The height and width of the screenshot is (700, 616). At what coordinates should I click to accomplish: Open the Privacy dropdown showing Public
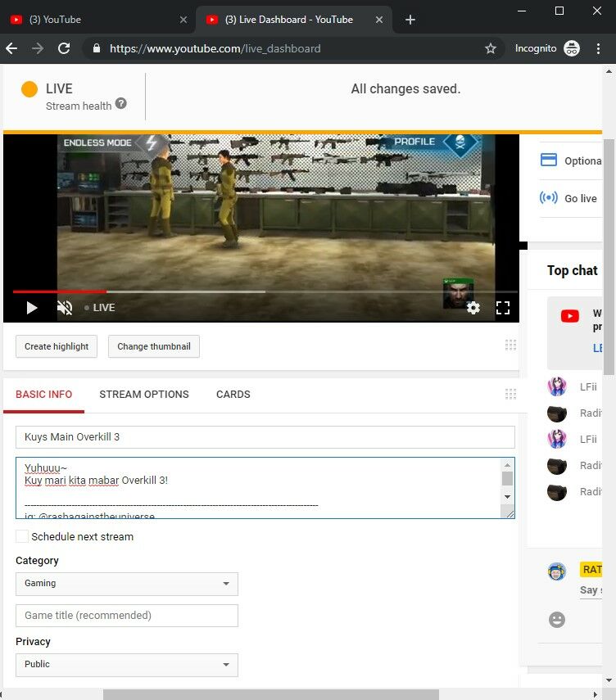click(127, 665)
